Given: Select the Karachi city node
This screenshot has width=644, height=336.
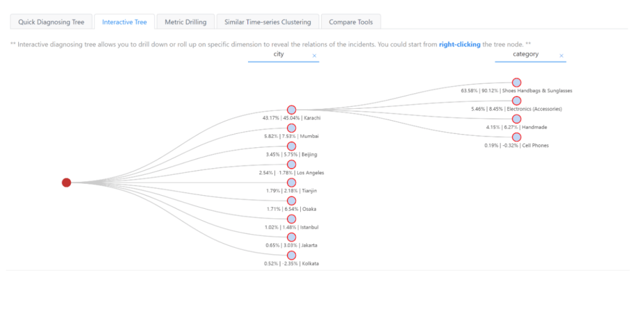Looking at the screenshot, I should pos(291,109).
